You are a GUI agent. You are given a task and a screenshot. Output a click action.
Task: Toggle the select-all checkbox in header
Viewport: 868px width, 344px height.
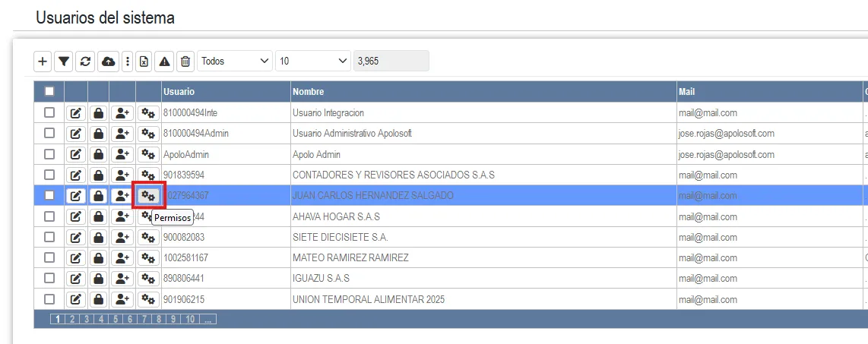pyautogui.click(x=49, y=92)
